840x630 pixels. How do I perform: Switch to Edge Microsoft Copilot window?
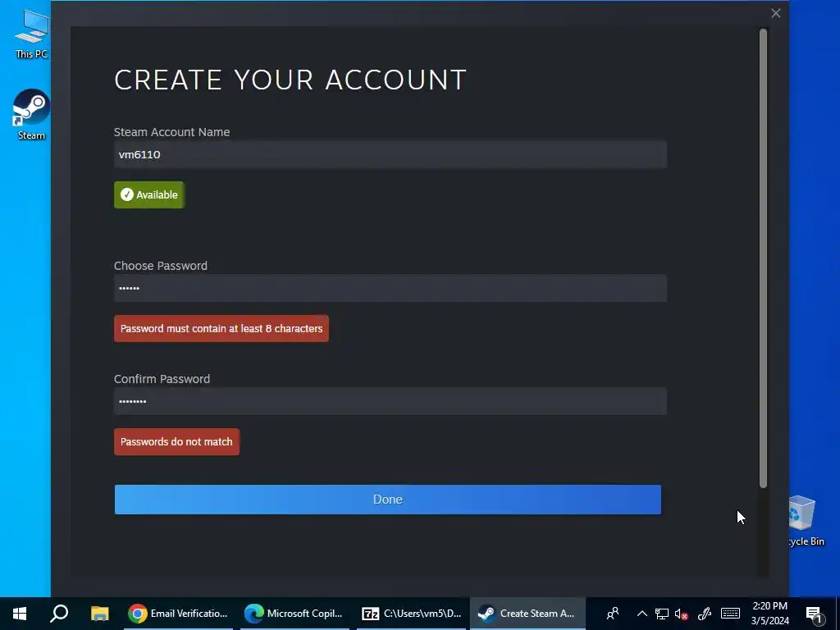pos(294,614)
